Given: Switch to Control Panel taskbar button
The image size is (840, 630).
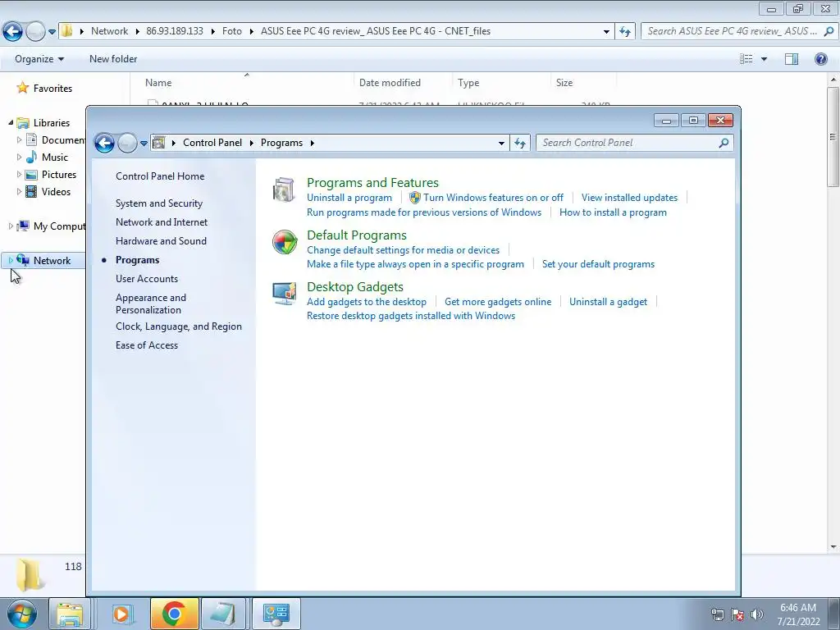Looking at the screenshot, I should [276, 614].
